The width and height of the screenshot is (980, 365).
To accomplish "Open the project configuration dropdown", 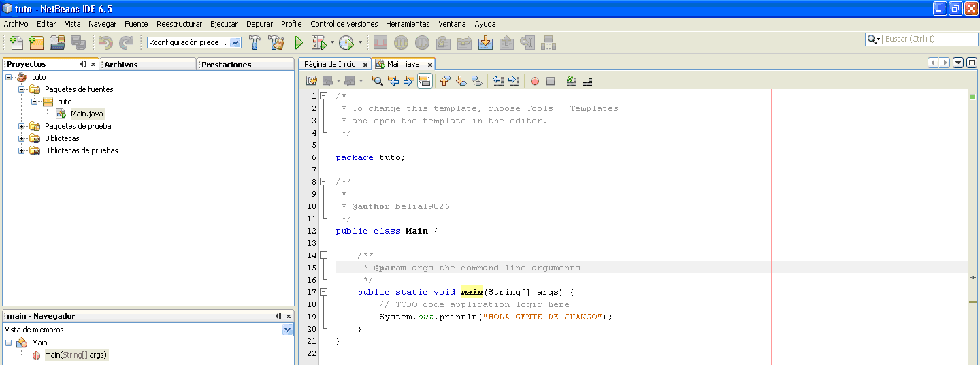I will click(x=235, y=42).
